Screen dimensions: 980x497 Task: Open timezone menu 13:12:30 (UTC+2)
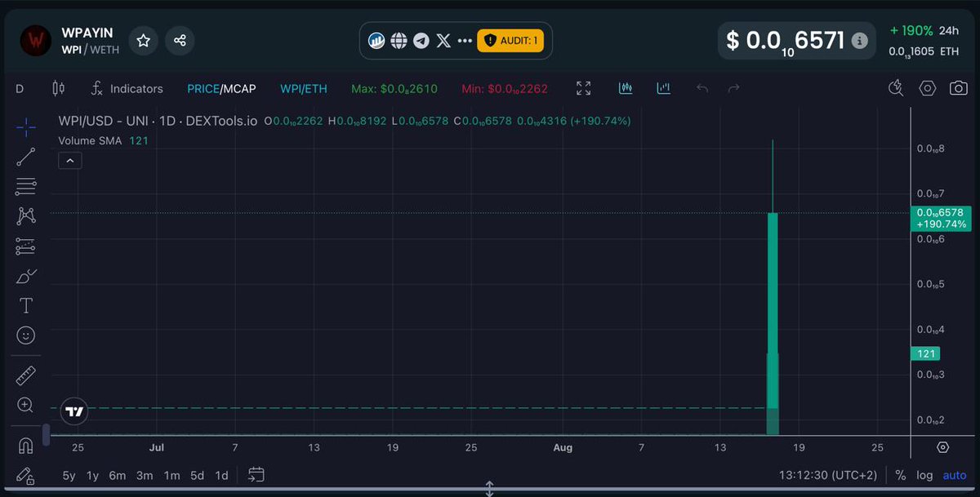[829, 475]
